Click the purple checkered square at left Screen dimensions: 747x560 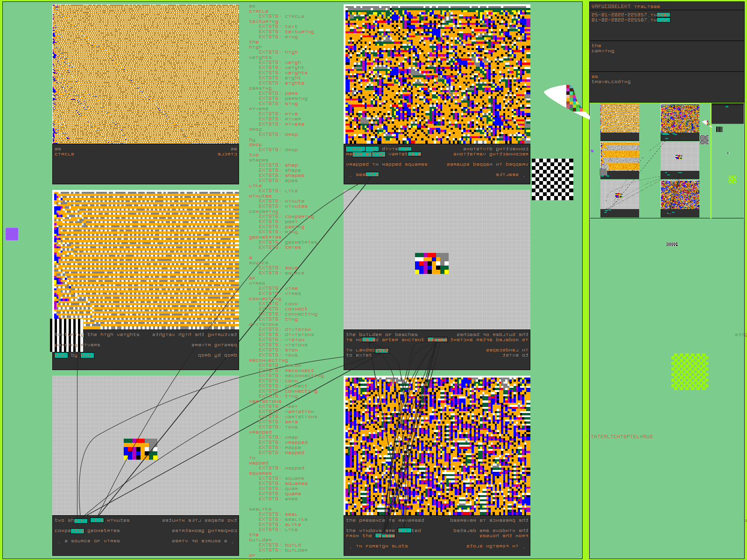tap(12, 234)
